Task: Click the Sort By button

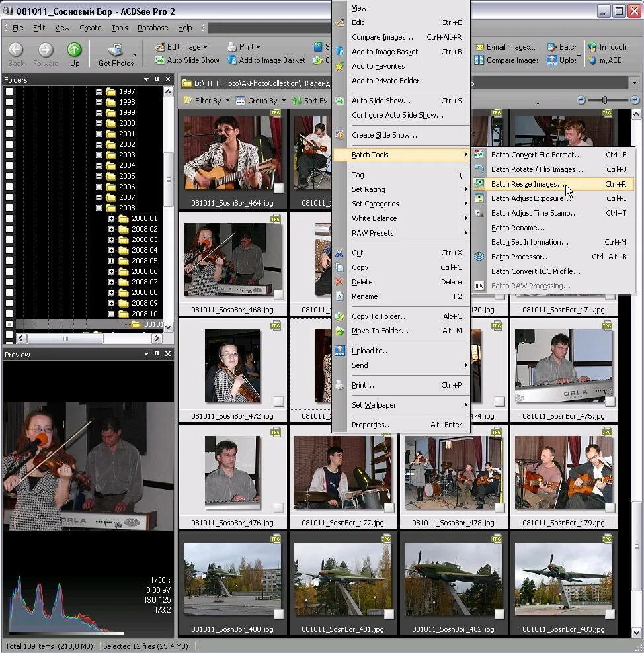Action: pyautogui.click(x=310, y=101)
